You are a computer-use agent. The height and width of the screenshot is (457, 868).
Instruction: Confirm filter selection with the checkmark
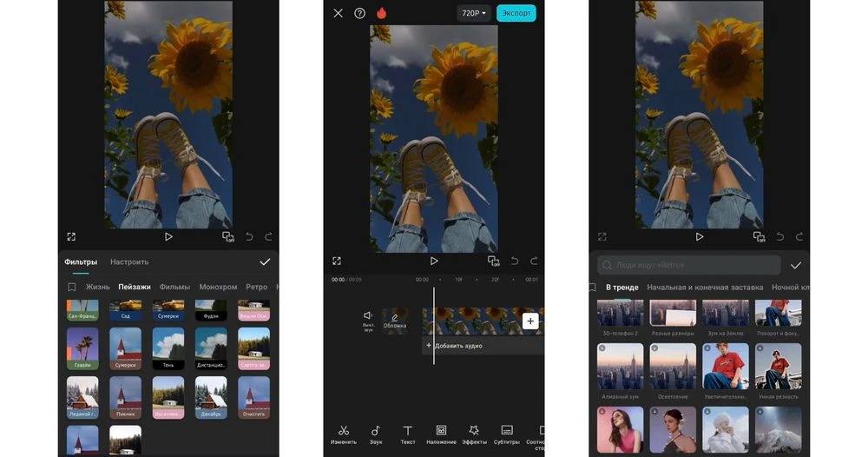click(265, 262)
